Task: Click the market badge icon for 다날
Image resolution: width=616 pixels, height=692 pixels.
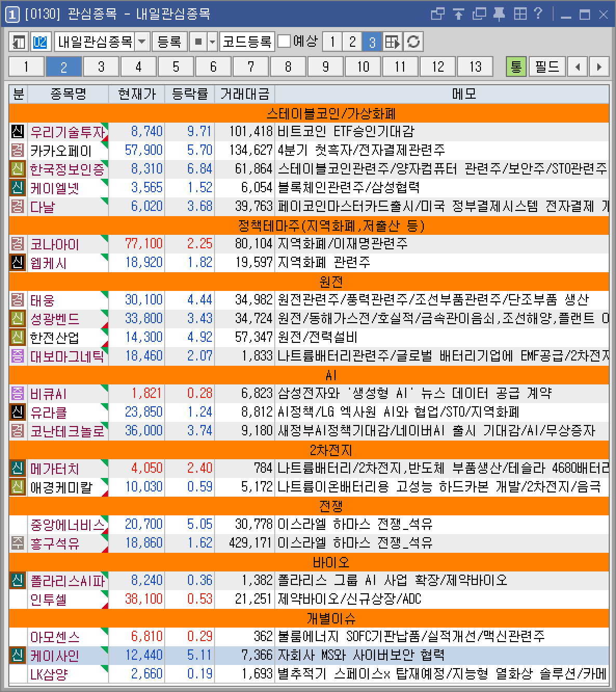Action: click(18, 206)
